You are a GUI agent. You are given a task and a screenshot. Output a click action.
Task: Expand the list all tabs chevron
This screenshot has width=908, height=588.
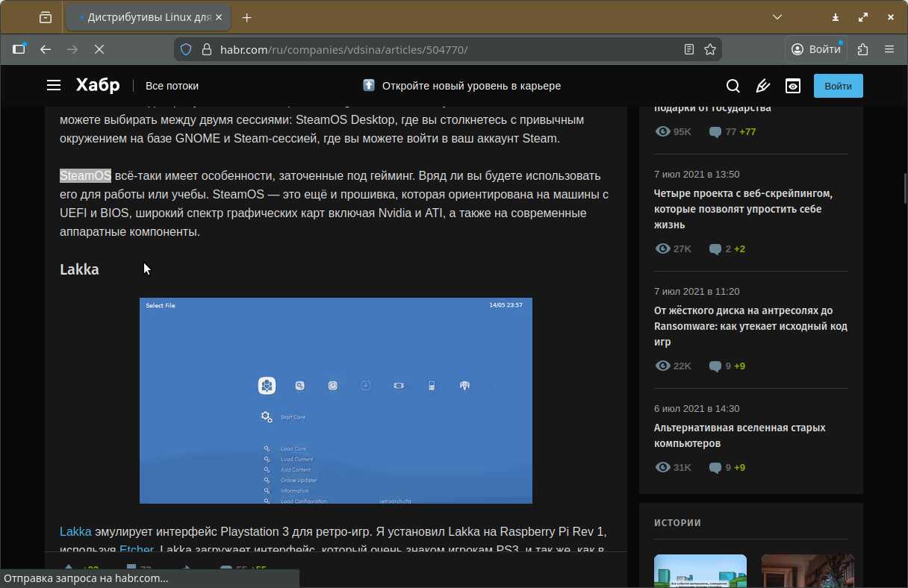777,17
